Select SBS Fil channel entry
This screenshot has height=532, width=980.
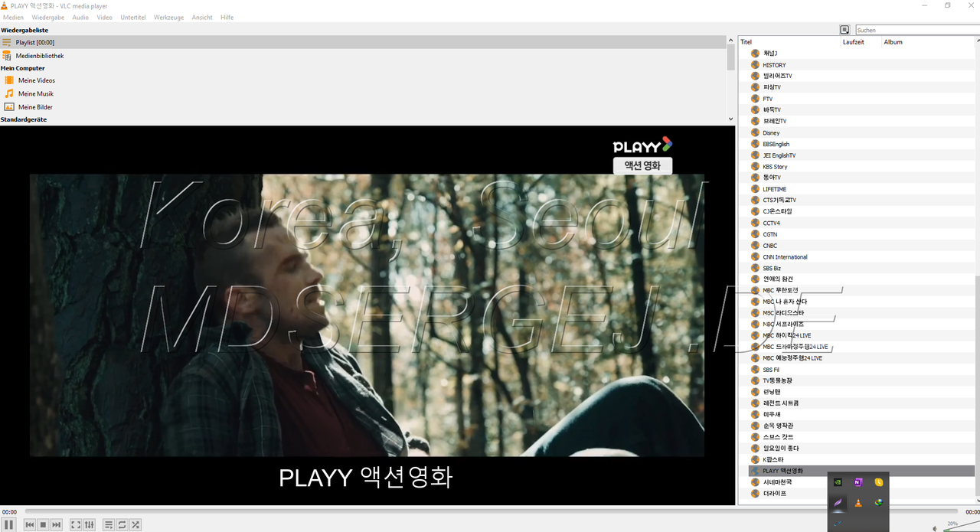(770, 369)
